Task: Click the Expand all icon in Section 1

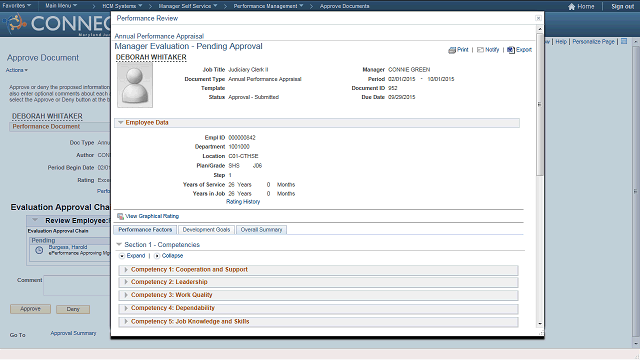Action: [x=122, y=256]
